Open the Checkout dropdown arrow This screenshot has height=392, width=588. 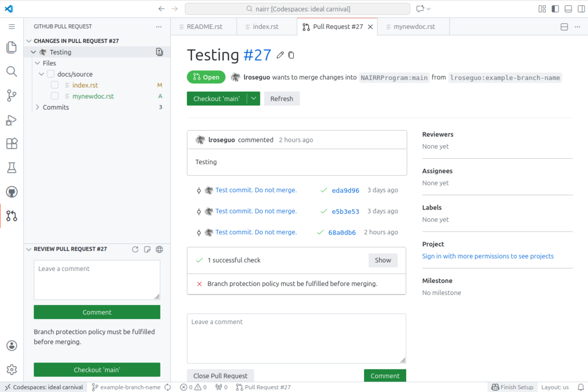click(254, 99)
